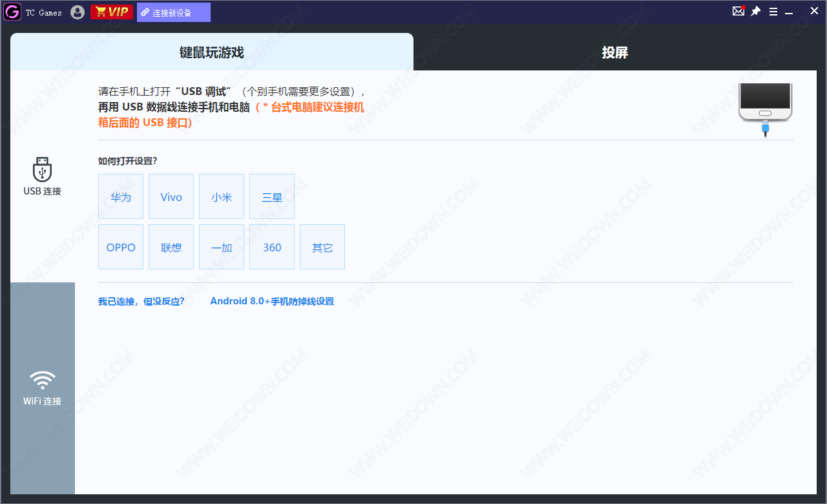Click the orange 台式电脑建议 hint text
827x504 pixels.
click(x=231, y=114)
